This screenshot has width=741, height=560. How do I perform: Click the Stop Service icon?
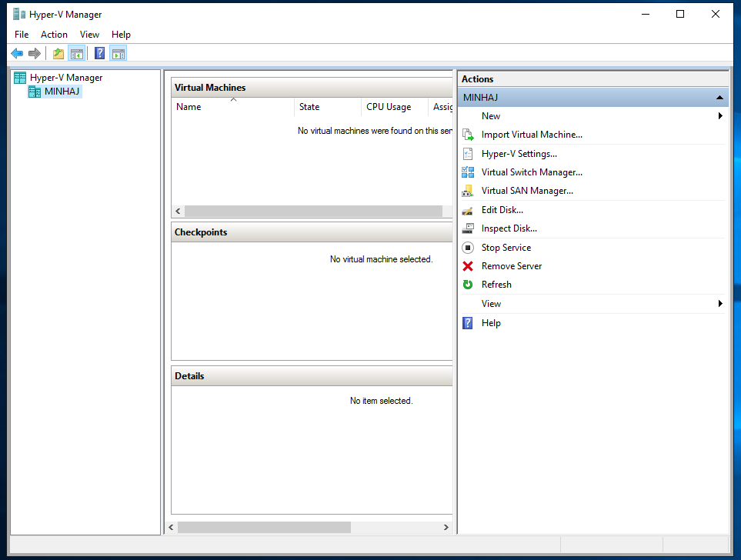pyautogui.click(x=468, y=248)
